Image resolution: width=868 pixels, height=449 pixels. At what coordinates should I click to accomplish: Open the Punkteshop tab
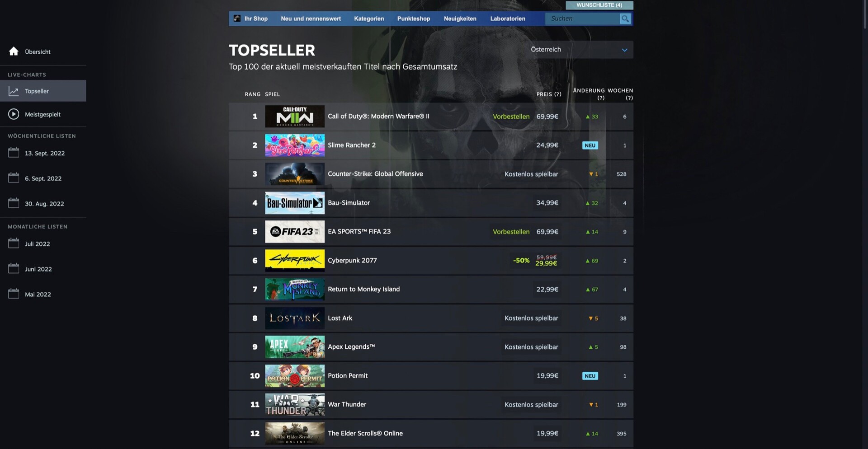coord(414,19)
